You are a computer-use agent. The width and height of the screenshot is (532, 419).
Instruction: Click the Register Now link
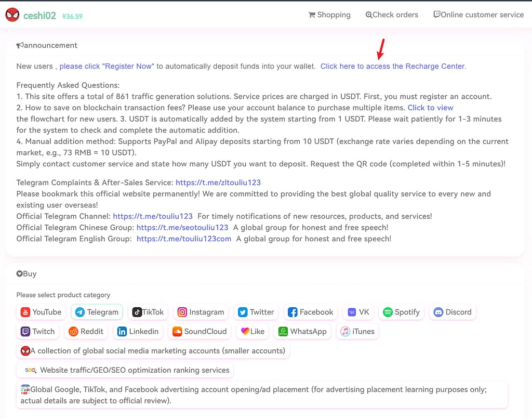point(107,66)
